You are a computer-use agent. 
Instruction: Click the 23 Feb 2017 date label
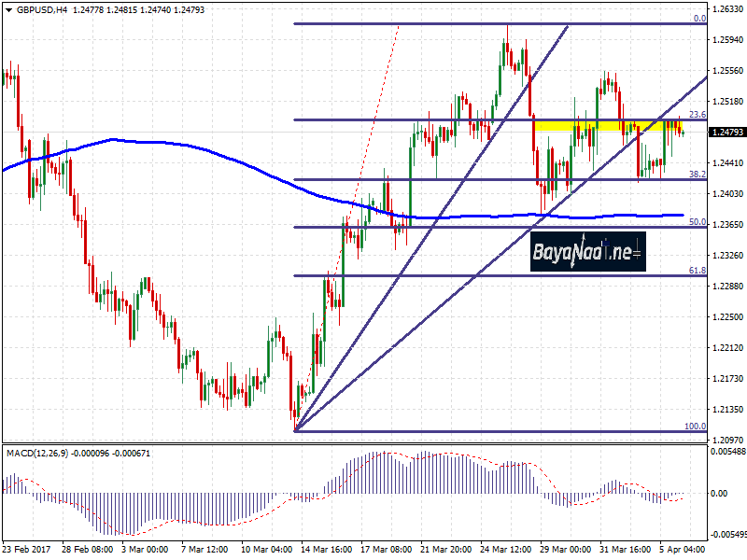[x=28, y=550]
